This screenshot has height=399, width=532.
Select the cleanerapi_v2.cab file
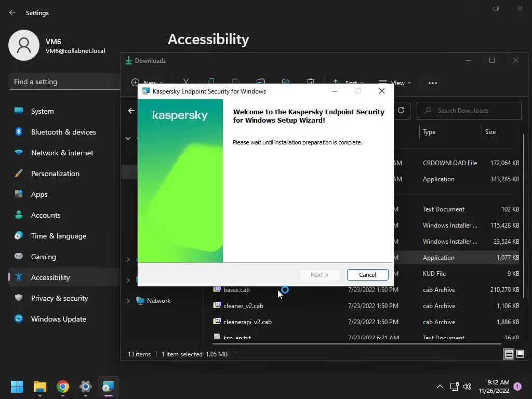point(247,322)
